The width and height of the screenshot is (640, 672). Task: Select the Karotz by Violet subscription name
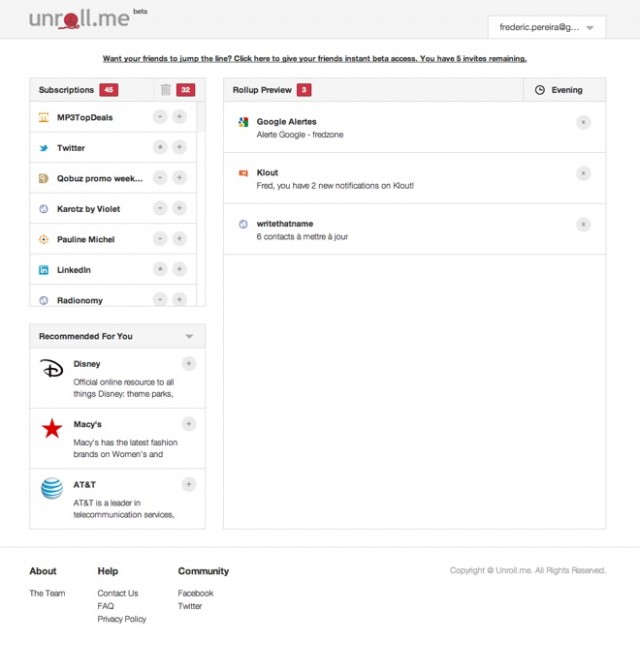[88, 209]
